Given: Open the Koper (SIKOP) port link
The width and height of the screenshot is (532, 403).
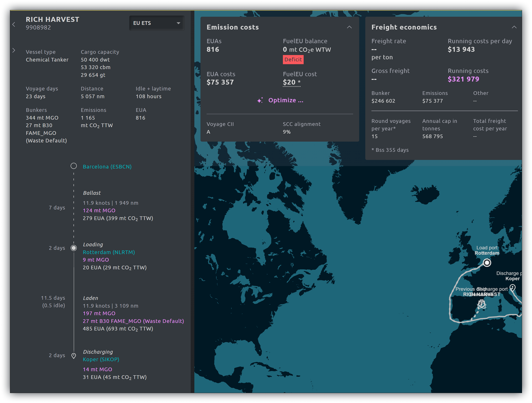Looking at the screenshot, I should [101, 359].
